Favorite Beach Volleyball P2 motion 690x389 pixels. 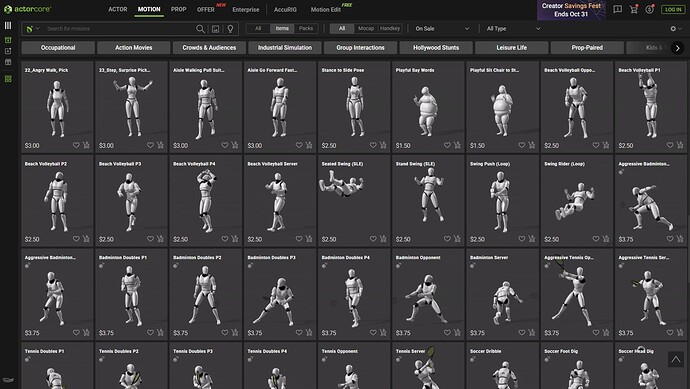click(x=76, y=239)
